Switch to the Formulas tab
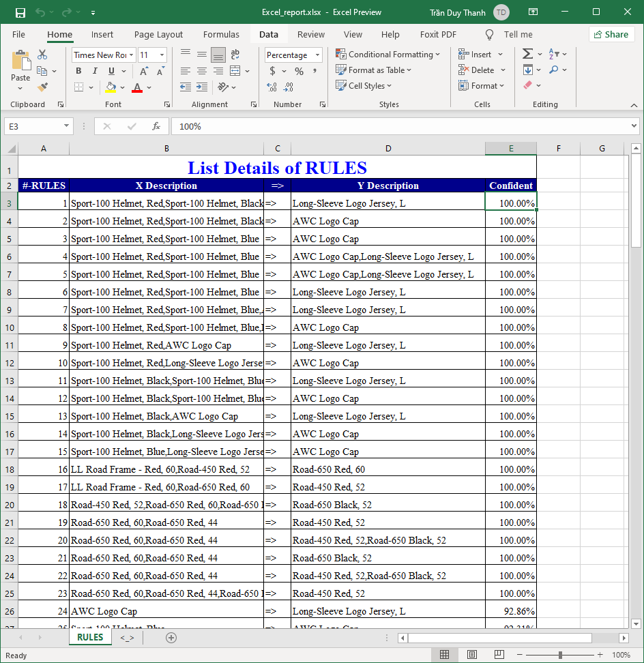 pos(221,34)
